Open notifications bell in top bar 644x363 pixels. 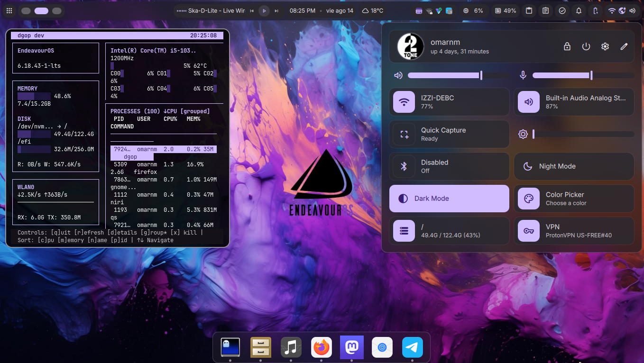[x=579, y=10]
